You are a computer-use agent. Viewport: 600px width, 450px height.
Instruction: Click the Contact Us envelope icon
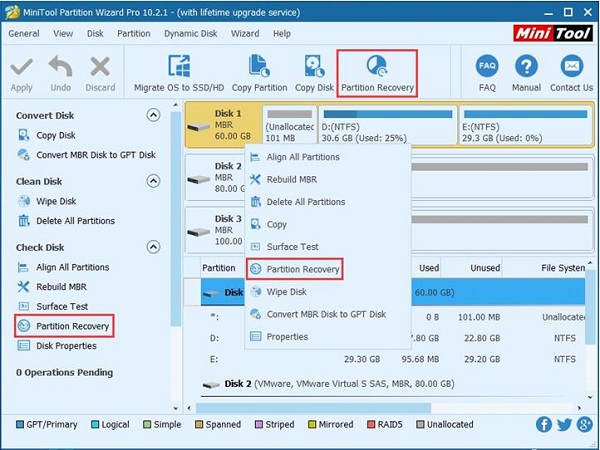[x=572, y=67]
